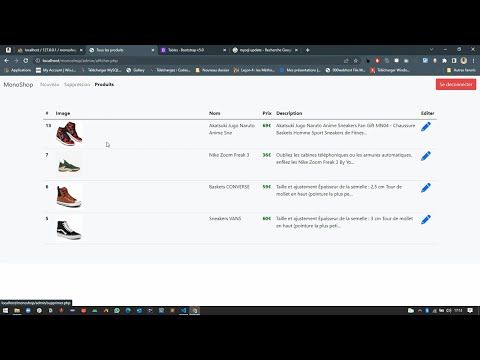The width and height of the screenshot is (480, 360).
Task: Edit the Sneakers VANS product
Action: tap(426, 219)
